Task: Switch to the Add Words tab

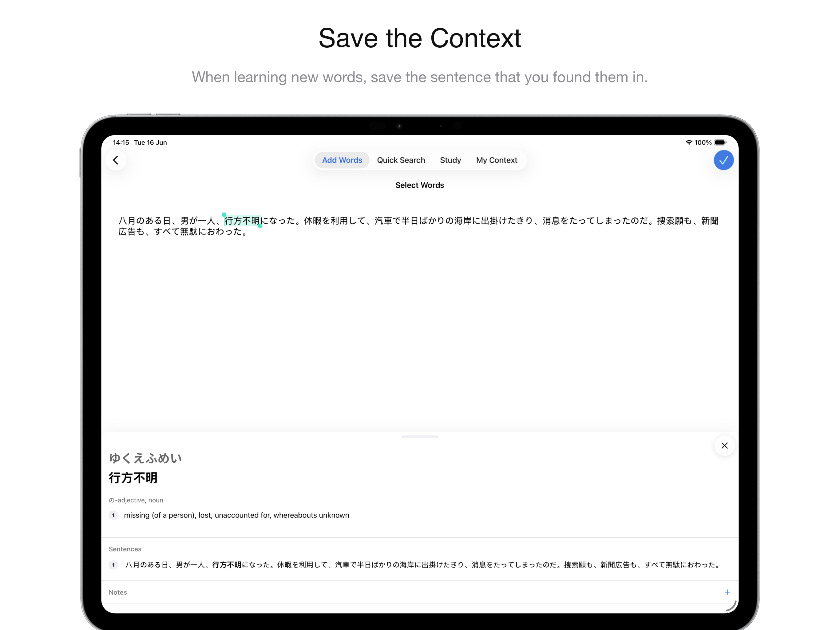Action: pos(342,160)
